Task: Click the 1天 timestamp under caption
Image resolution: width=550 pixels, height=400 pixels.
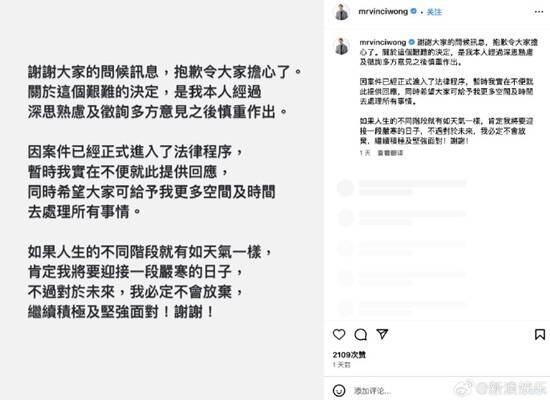Action: coord(365,153)
